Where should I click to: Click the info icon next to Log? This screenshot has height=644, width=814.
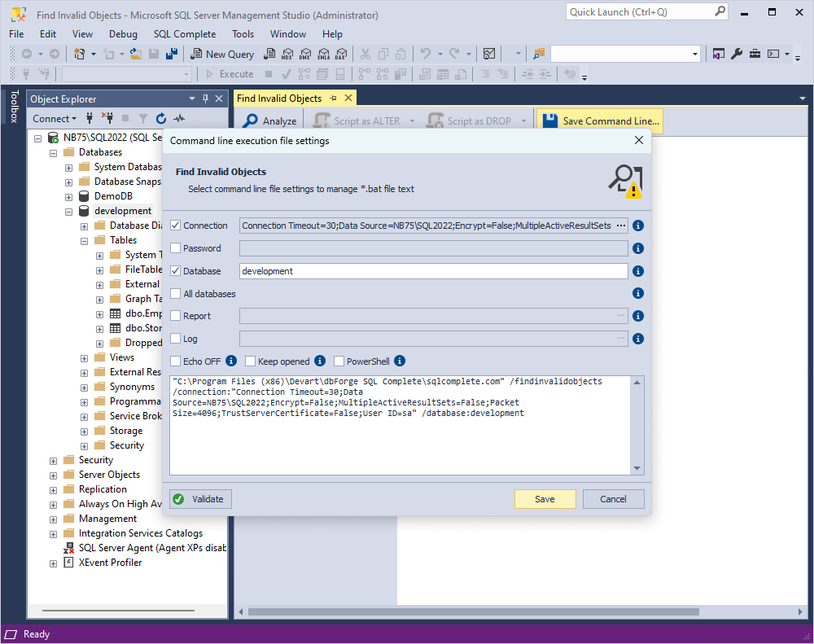coord(638,339)
